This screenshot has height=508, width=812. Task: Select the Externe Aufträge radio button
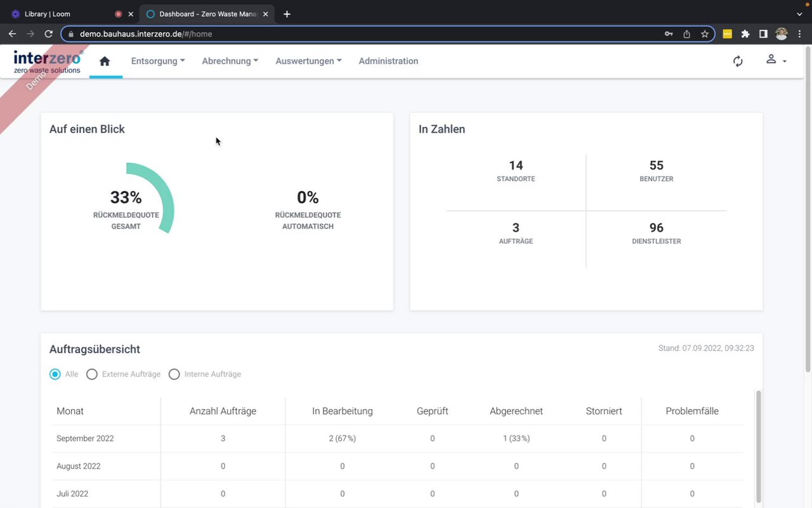pos(92,374)
